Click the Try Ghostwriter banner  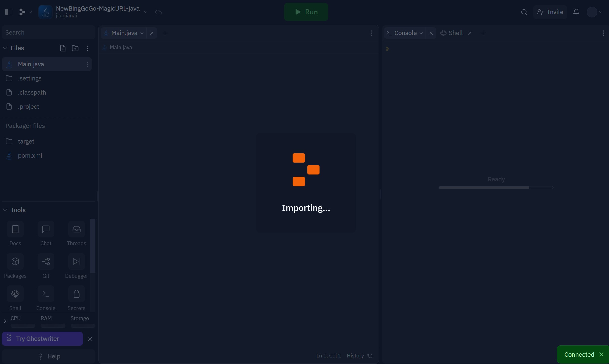(x=42, y=339)
